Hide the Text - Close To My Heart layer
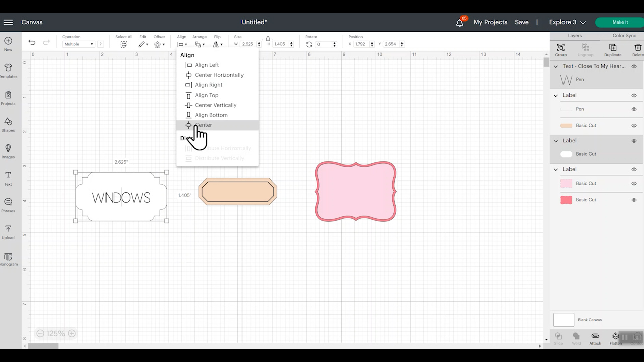The height and width of the screenshot is (362, 644). pos(634,66)
